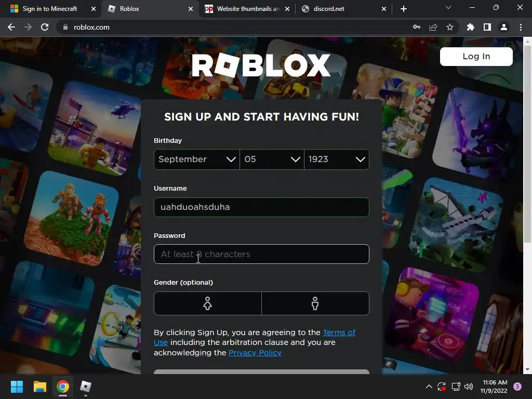Click the Log In button

[x=476, y=56]
